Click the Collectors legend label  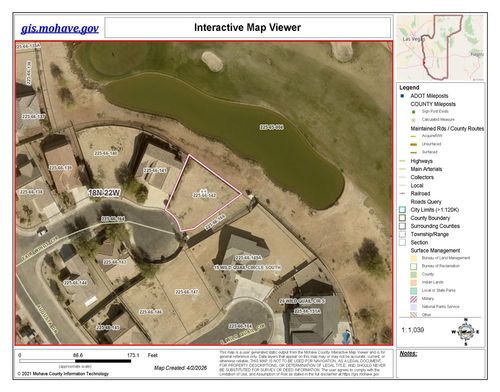tap(422, 177)
